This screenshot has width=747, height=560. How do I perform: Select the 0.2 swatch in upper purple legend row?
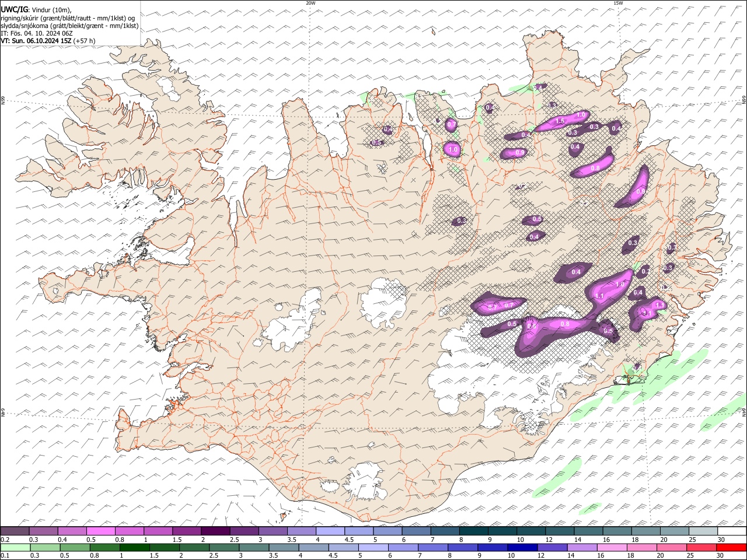pos(15,531)
